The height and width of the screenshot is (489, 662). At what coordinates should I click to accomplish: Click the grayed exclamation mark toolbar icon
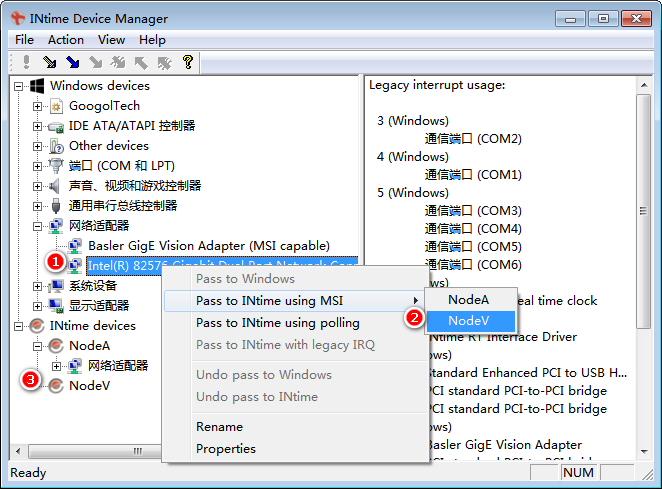[x=27, y=62]
